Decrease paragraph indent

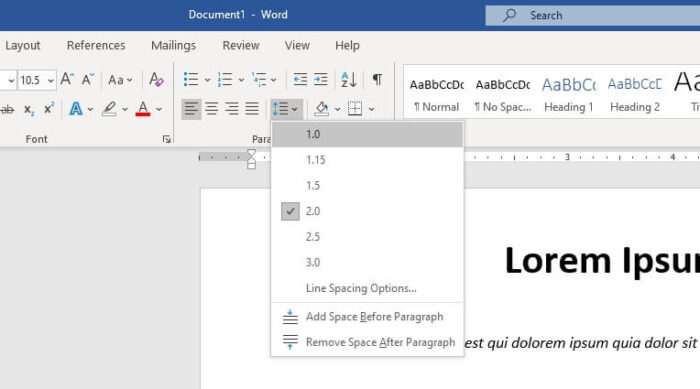300,79
